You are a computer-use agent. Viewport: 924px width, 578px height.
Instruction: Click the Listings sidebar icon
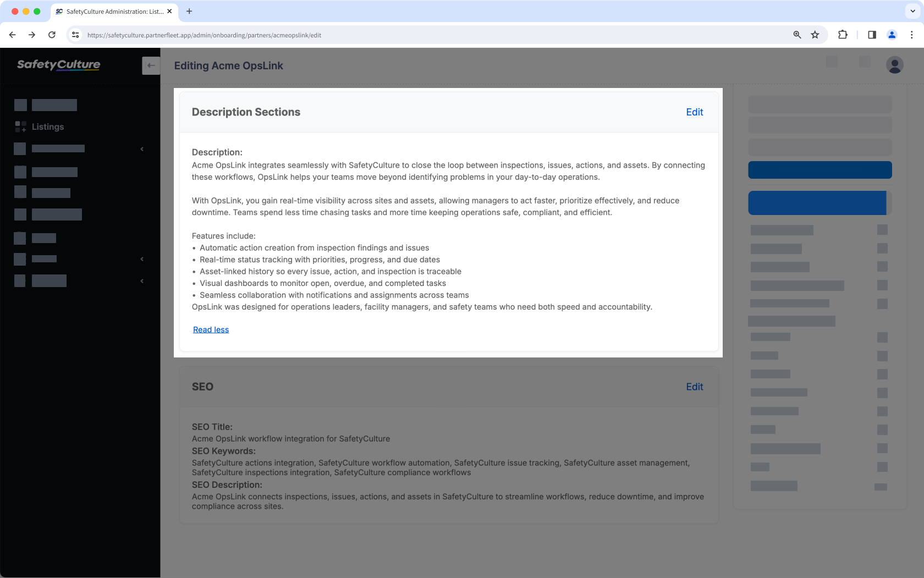pyautogui.click(x=20, y=126)
